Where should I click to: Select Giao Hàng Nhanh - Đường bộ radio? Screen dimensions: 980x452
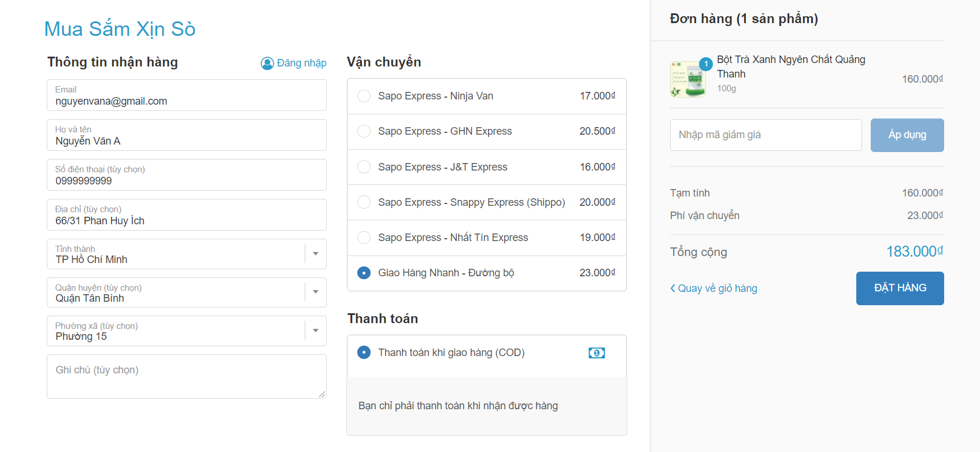pyautogui.click(x=364, y=273)
